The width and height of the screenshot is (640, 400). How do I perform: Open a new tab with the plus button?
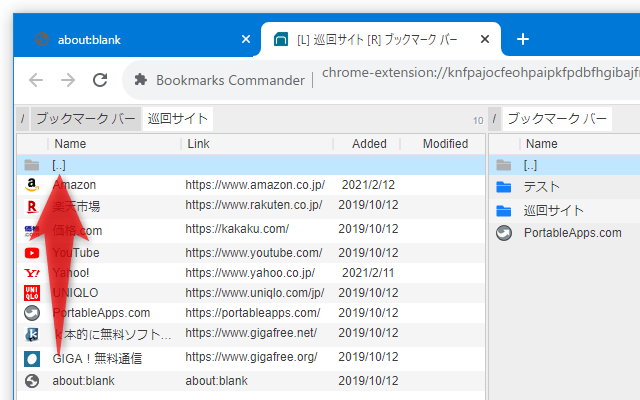point(523,39)
